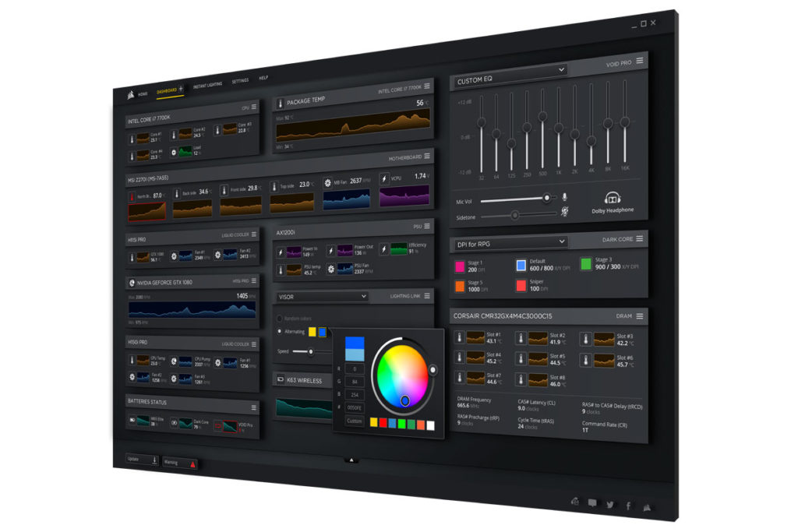This screenshot has height=532, width=798.
Task: Open the Motherboard widget menu
Action: (429, 158)
